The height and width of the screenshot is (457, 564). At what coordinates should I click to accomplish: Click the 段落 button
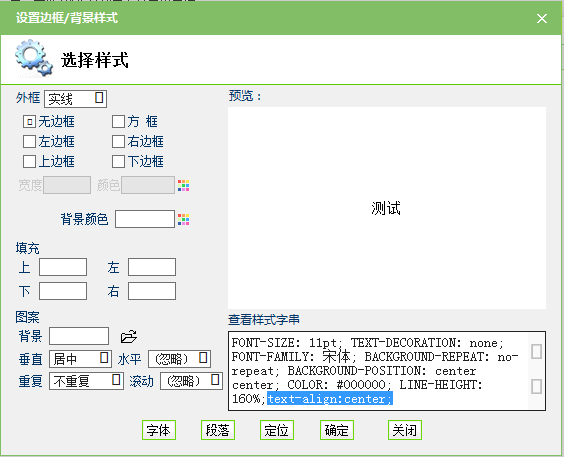[218, 430]
